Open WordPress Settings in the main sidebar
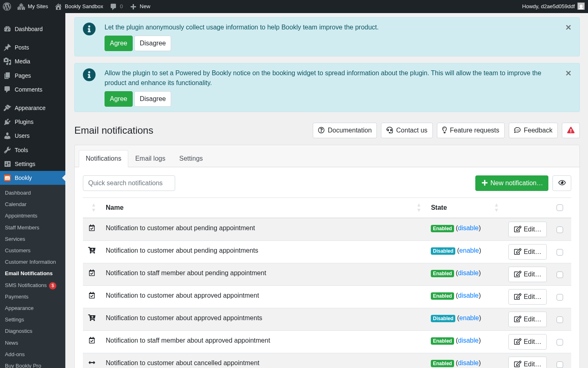The height and width of the screenshot is (368, 588). [33, 164]
